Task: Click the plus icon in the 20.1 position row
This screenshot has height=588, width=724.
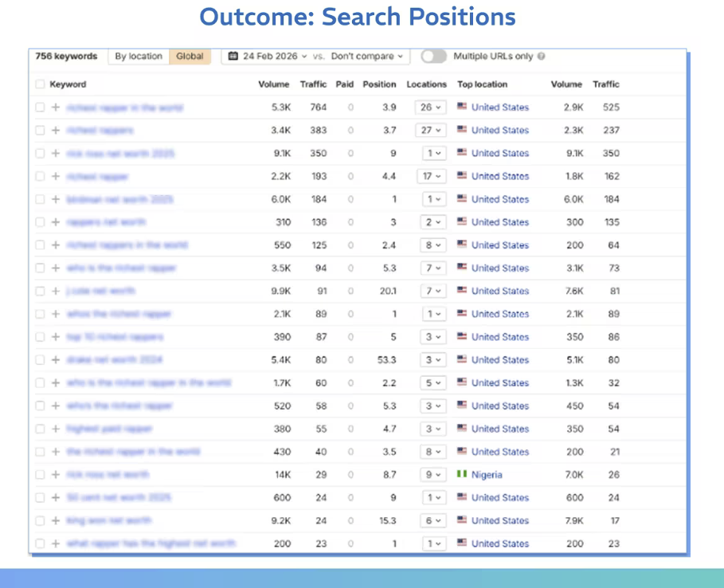Action: point(56,292)
